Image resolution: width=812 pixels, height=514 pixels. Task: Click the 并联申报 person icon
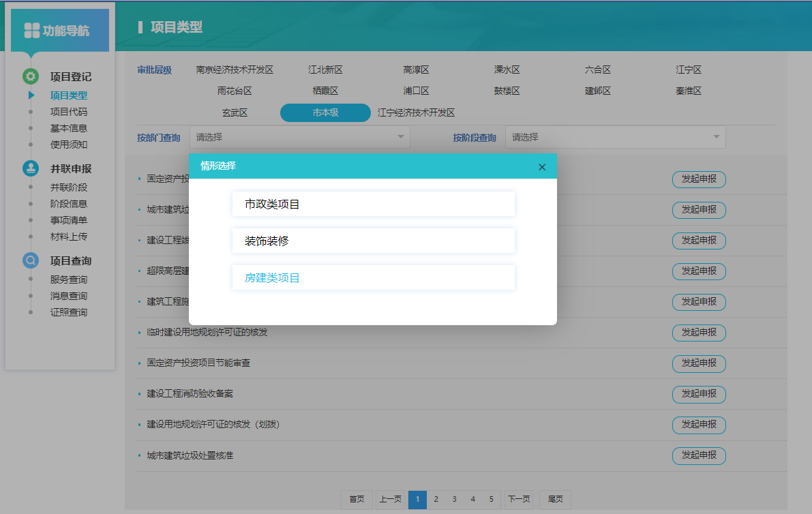31,168
